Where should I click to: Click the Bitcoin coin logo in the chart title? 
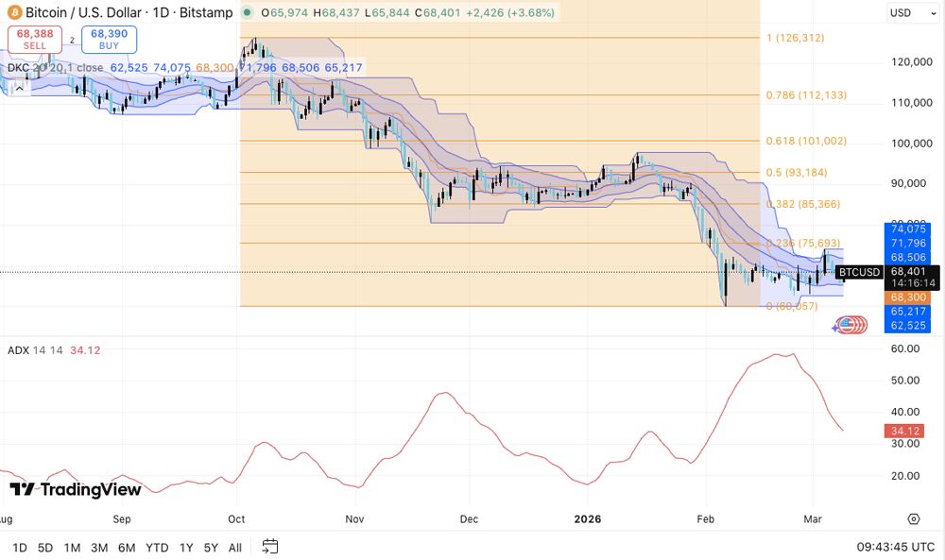[x=13, y=13]
